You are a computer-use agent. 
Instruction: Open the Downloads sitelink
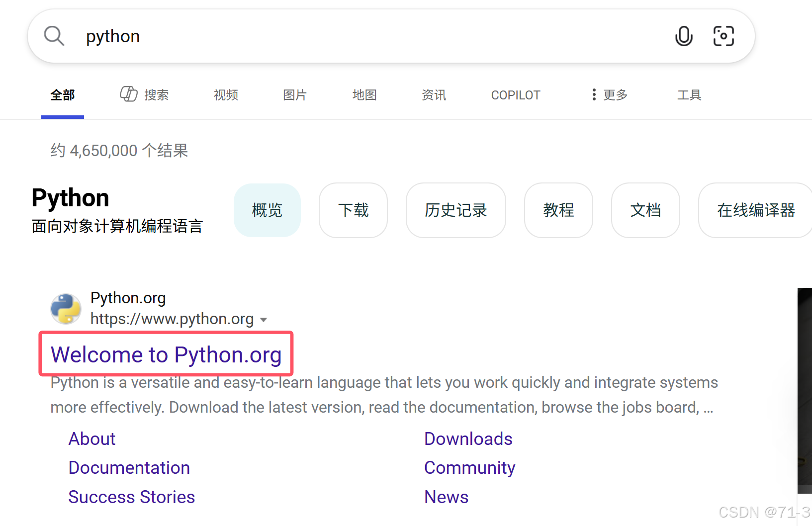[x=468, y=438]
